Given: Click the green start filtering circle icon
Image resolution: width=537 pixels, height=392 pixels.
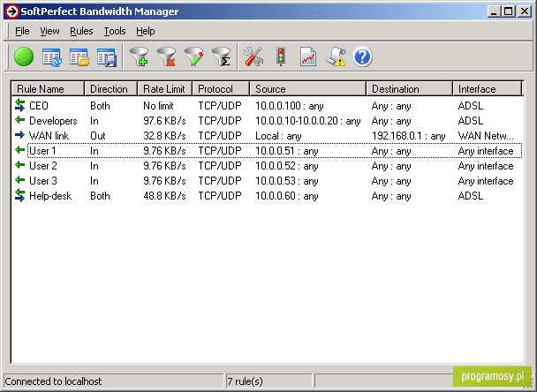Looking at the screenshot, I should point(24,57).
